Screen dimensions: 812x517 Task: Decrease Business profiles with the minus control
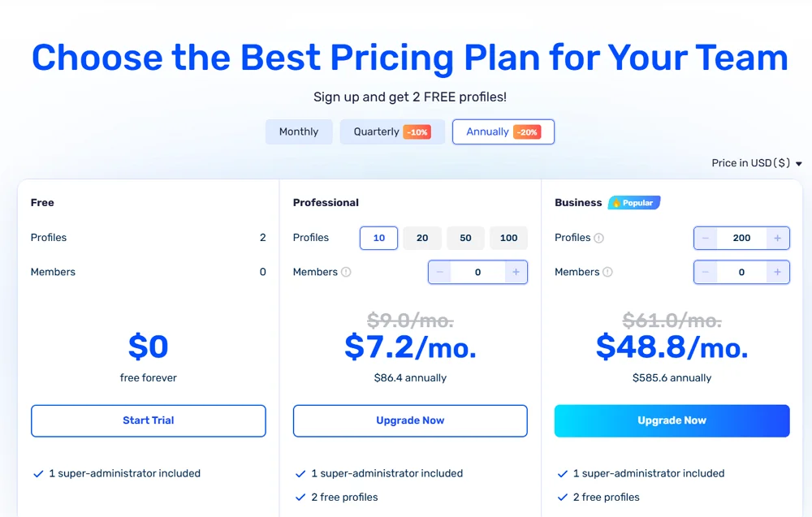point(706,238)
